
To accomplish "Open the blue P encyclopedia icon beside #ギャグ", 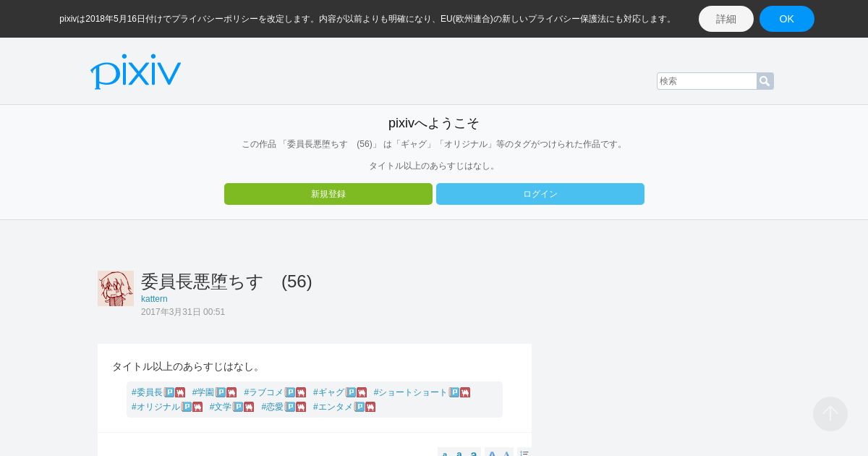I will (351, 392).
